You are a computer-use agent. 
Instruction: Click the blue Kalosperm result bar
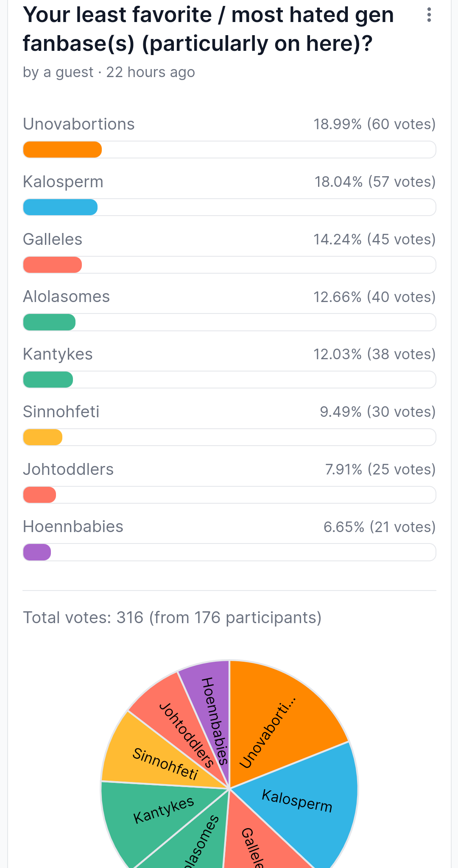[x=229, y=207]
